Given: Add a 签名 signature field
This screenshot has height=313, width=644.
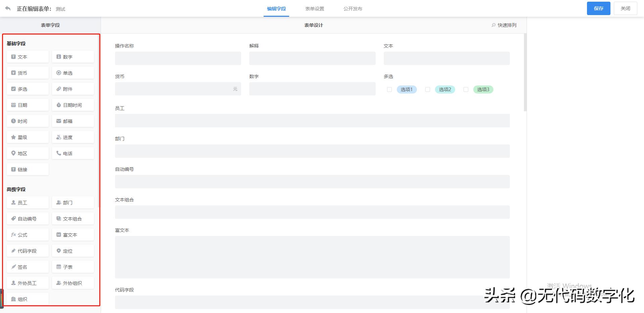Looking at the screenshot, I should (x=28, y=267).
